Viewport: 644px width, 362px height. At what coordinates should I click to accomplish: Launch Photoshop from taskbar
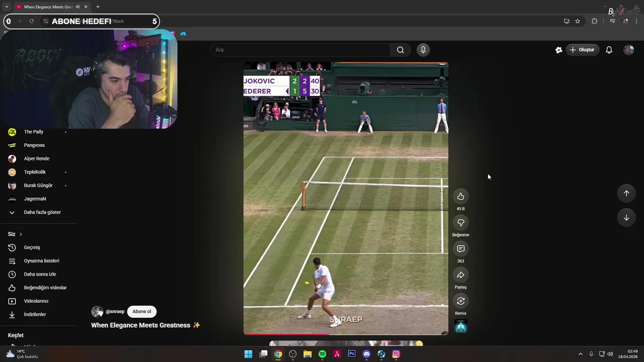352,354
